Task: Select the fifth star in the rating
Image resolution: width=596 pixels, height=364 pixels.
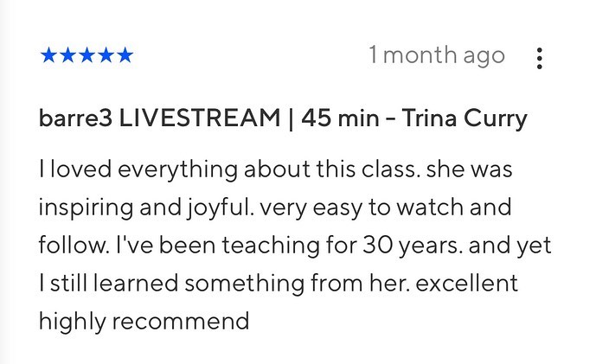Action: 125,57
